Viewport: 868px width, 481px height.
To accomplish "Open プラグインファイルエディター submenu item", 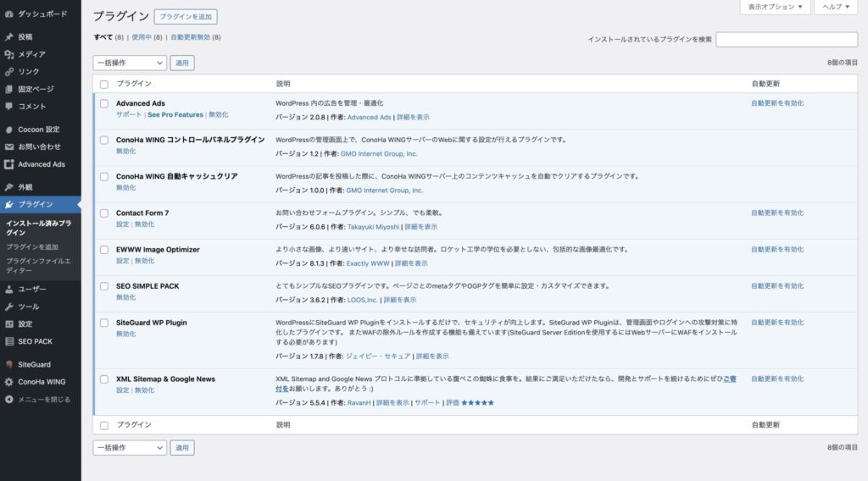I will [38, 265].
